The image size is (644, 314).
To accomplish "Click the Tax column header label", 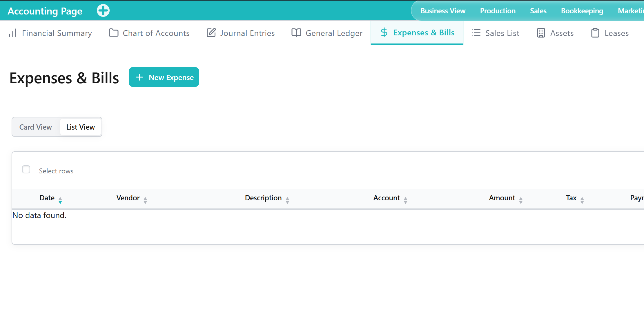I will pos(571,198).
